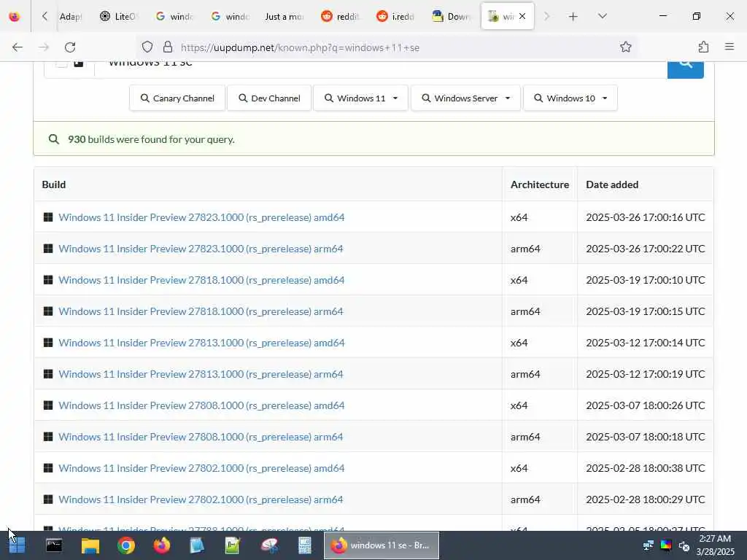Open volume tray icon
This screenshot has width=747, height=560.
point(684,545)
